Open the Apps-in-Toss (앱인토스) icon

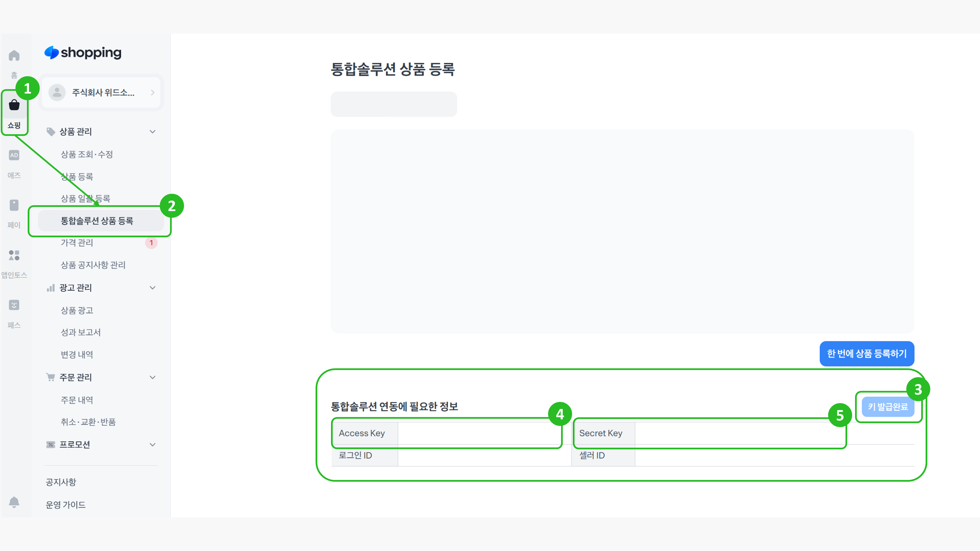click(14, 255)
